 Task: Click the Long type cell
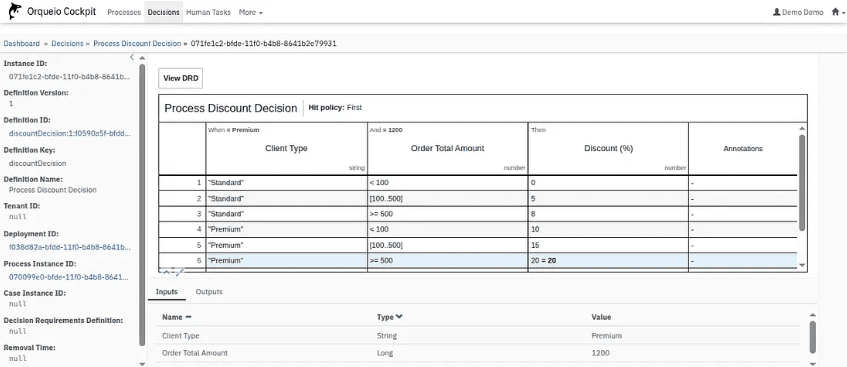coord(385,353)
